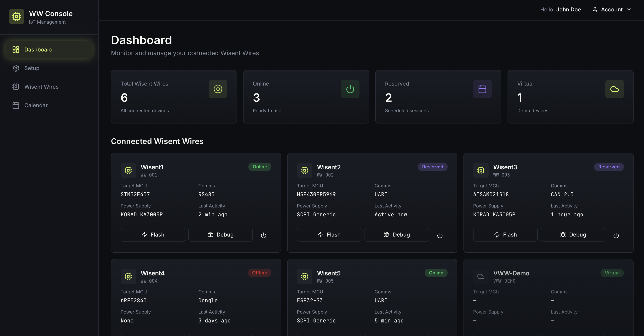Toggle power for Wisent2 device

(x=440, y=235)
